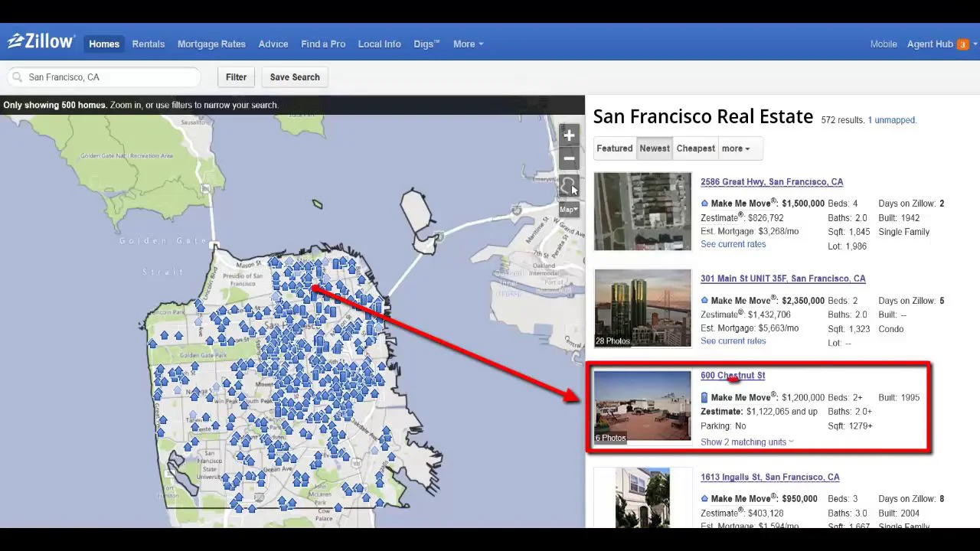Open the Homes tab

point(104,44)
